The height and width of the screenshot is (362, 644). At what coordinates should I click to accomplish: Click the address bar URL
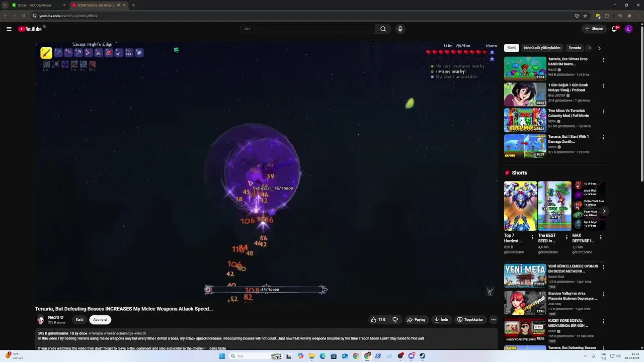[x=68, y=16]
